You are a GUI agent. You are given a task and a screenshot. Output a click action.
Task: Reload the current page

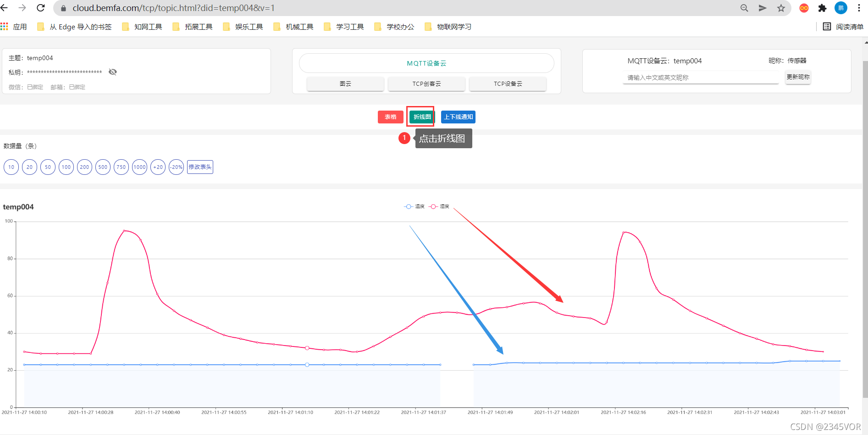point(41,8)
